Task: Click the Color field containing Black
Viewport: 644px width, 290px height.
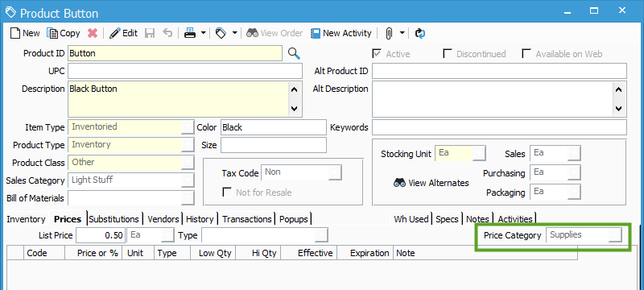Action: pos(274,127)
